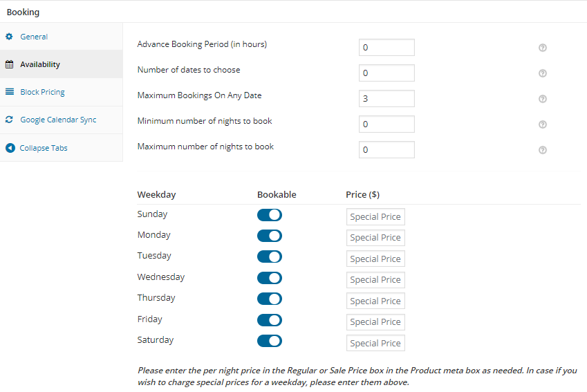Click help icon for Maximum Bookings On Any Date
This screenshot has height=392, width=587.
point(543,99)
